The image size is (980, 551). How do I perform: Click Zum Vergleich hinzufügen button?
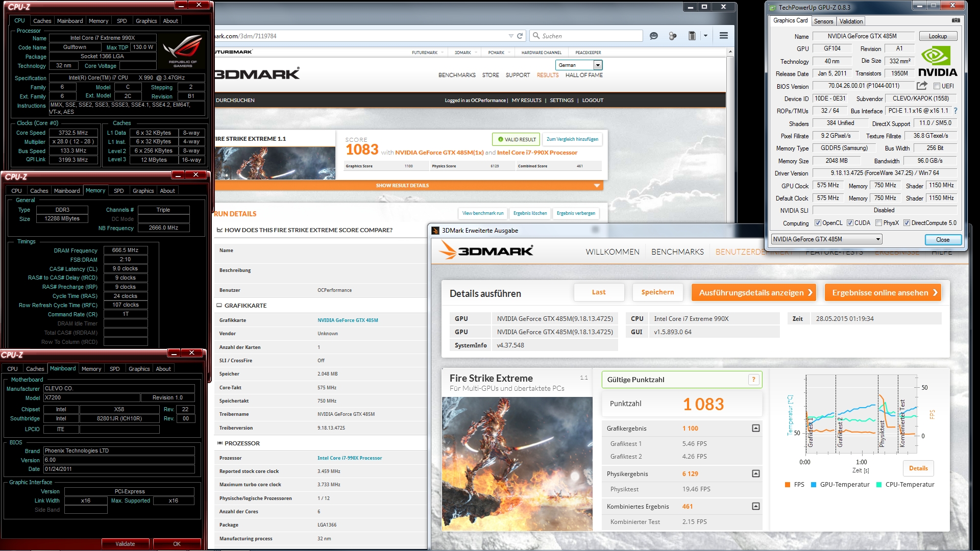click(572, 139)
